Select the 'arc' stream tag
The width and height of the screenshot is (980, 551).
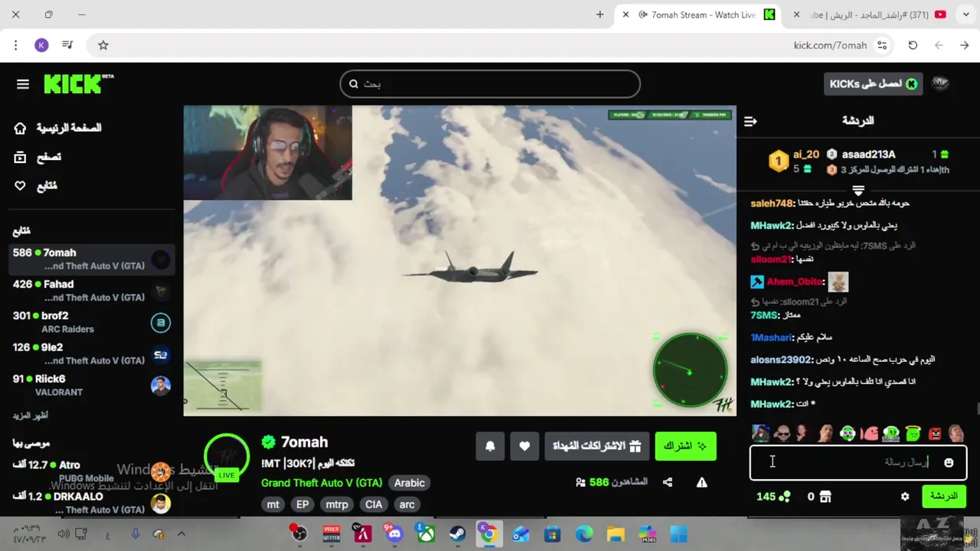[x=407, y=504]
